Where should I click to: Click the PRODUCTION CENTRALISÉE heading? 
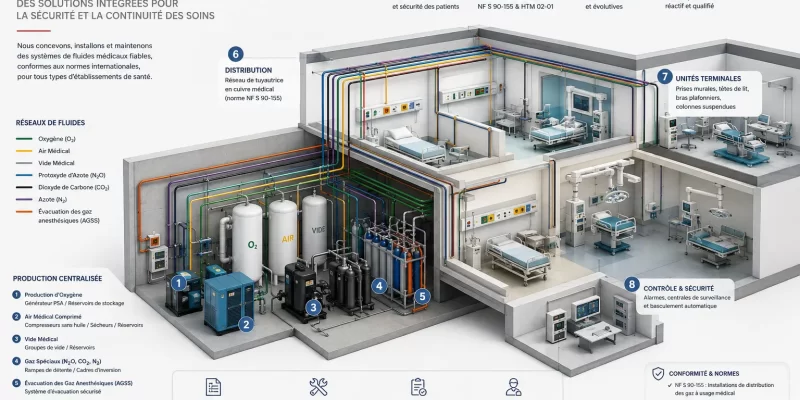coord(57,279)
